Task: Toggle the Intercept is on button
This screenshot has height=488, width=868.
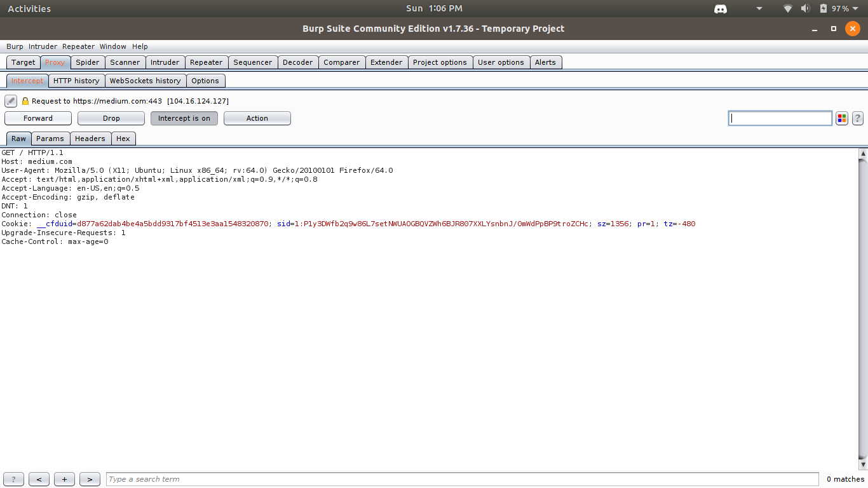Action: tap(184, 118)
